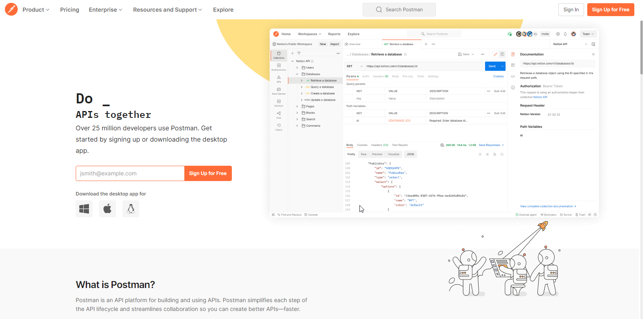644x319 pixels.
Task: Click the Invite button in the screenshot header
Action: pos(545,34)
